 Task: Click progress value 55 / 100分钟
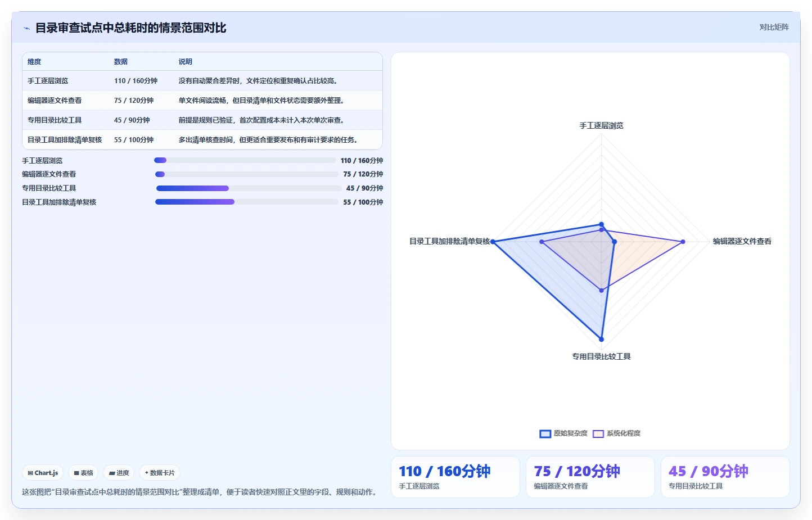[363, 202]
